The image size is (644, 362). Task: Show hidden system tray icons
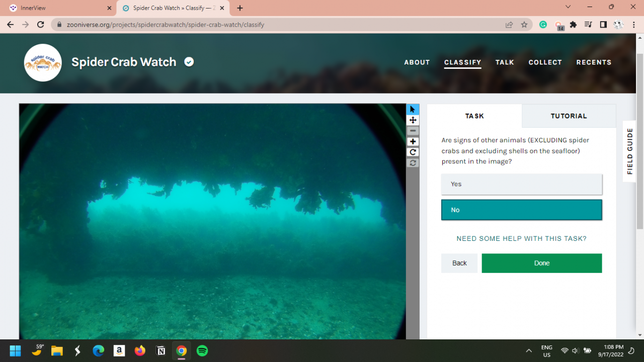pyautogui.click(x=529, y=351)
